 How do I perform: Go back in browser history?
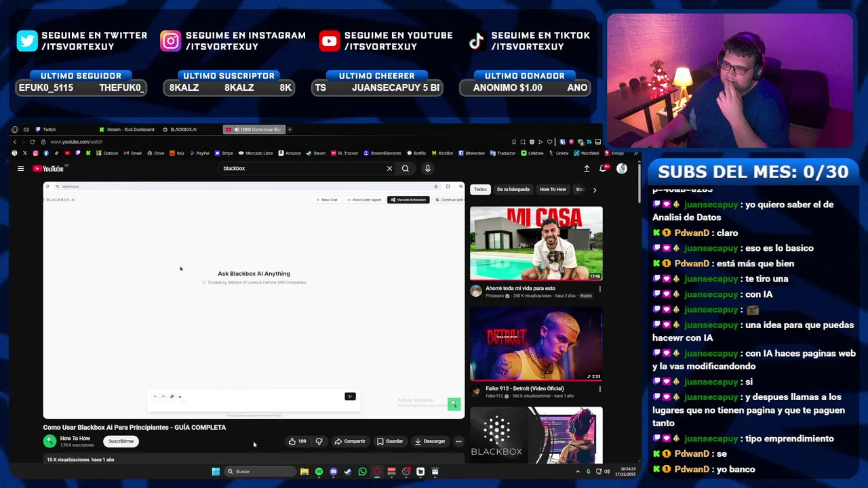[x=14, y=142]
